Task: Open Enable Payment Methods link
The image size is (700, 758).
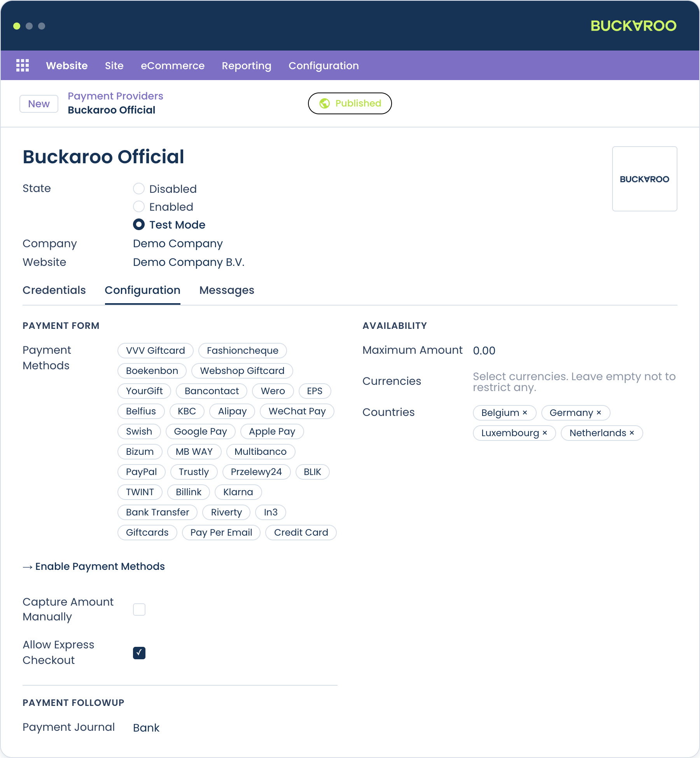Action: (x=94, y=566)
